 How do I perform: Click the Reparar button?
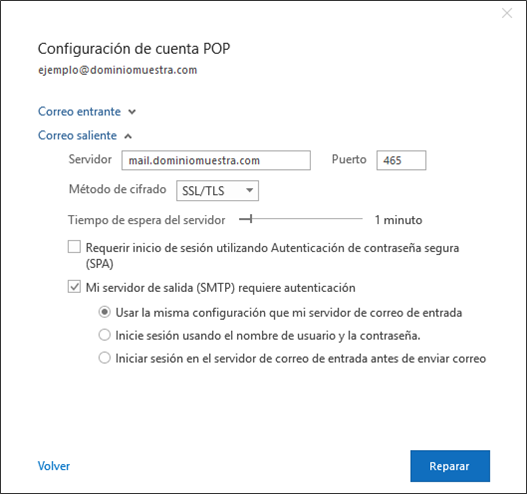click(x=450, y=466)
